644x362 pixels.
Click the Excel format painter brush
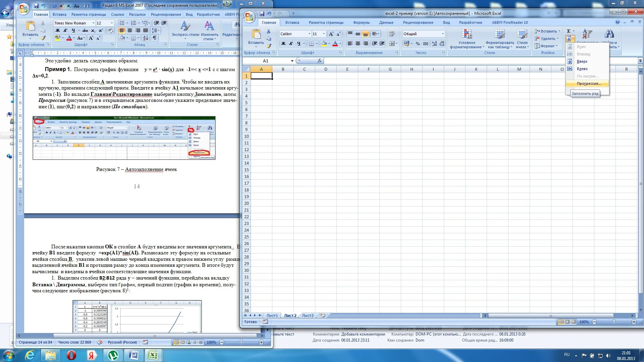(x=268, y=46)
